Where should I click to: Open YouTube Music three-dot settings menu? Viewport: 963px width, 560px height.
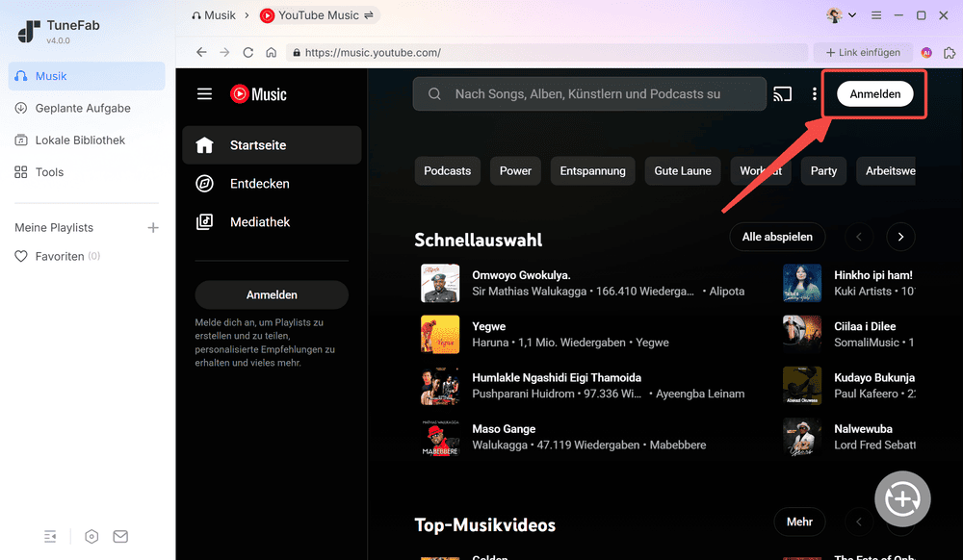(x=815, y=94)
